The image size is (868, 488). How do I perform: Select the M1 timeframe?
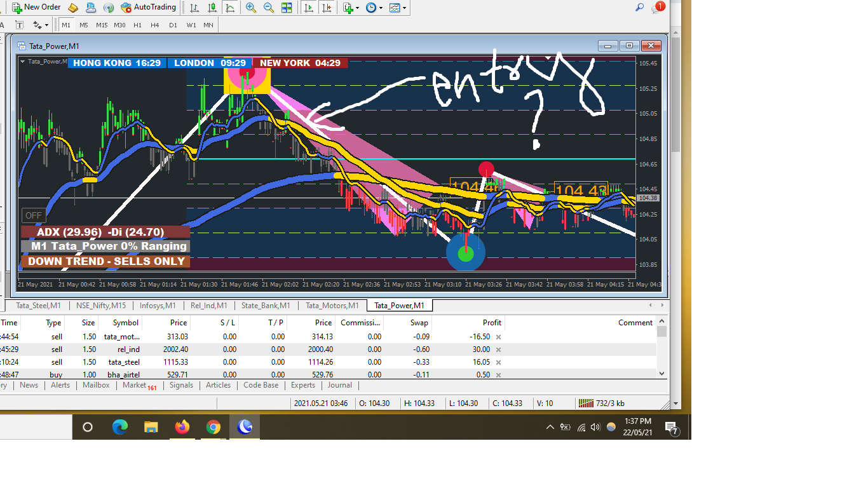66,25
